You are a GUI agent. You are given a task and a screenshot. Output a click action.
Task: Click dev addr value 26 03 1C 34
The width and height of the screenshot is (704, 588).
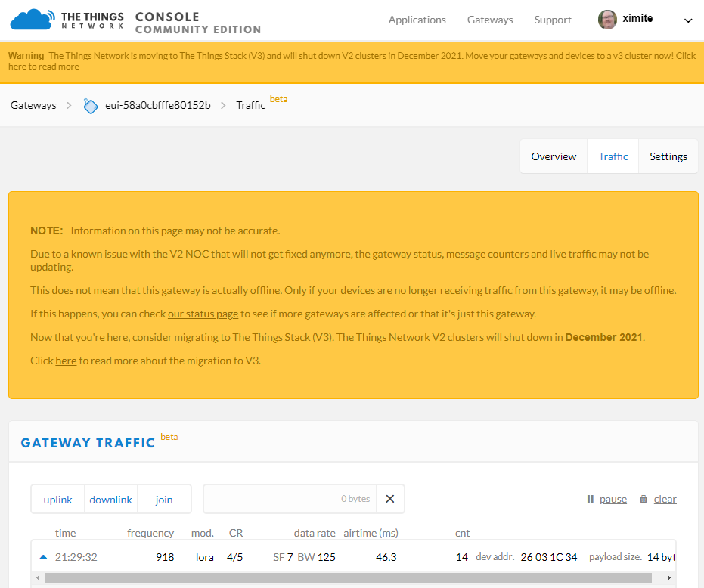[x=549, y=557]
